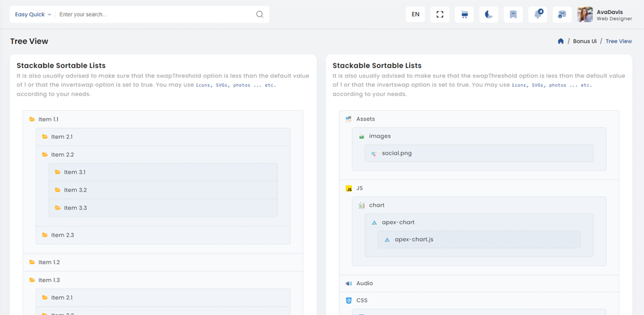This screenshot has width=644, height=315.
Task: Toggle fullscreen mode icon
Action: (x=439, y=14)
